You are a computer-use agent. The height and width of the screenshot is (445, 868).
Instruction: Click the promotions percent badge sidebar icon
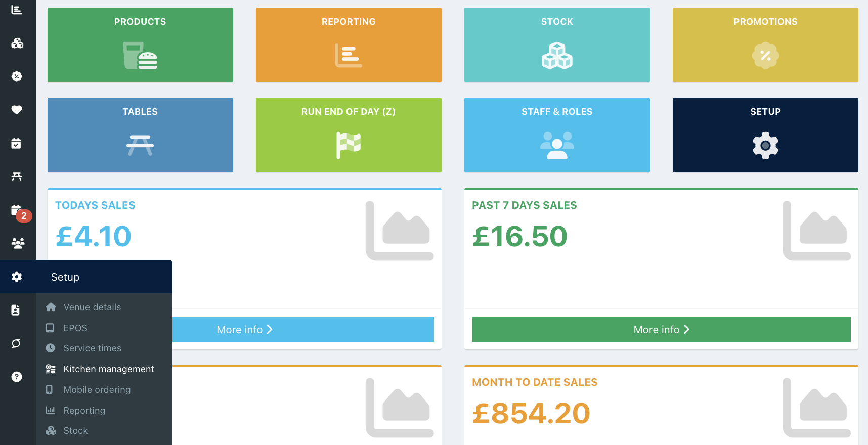point(17,76)
